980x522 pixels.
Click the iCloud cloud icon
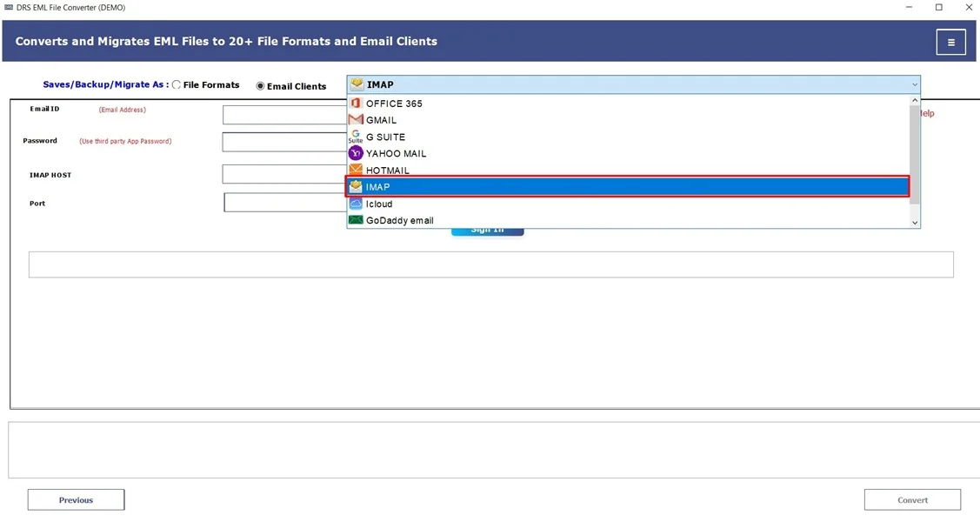click(356, 204)
